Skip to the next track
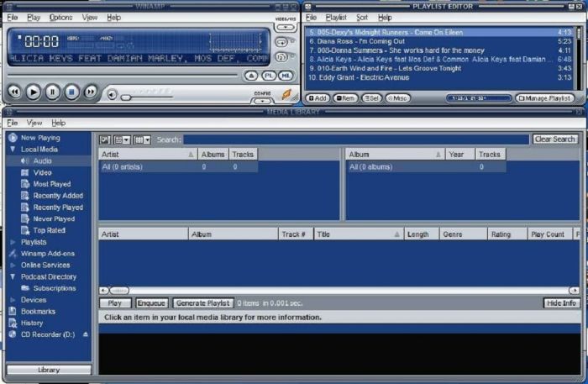The image size is (588, 384). [91, 92]
